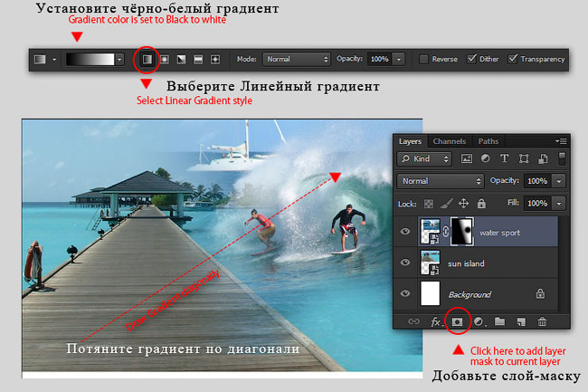
Task: Open the Fill slider arrow
Action: pyautogui.click(x=559, y=204)
